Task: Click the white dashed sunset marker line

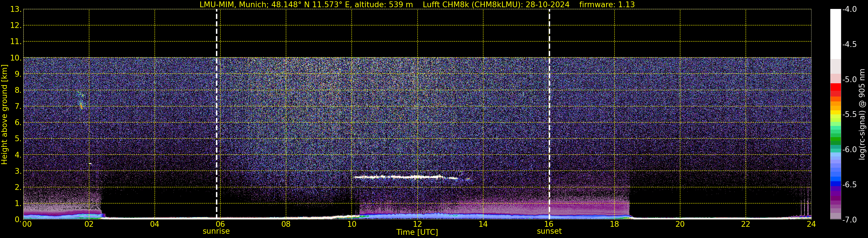Action: pyautogui.click(x=549, y=114)
